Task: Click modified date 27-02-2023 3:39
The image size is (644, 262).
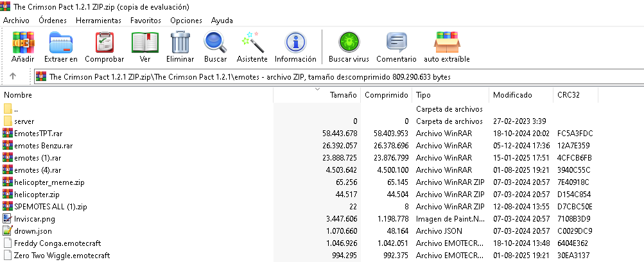Action: click(x=519, y=121)
